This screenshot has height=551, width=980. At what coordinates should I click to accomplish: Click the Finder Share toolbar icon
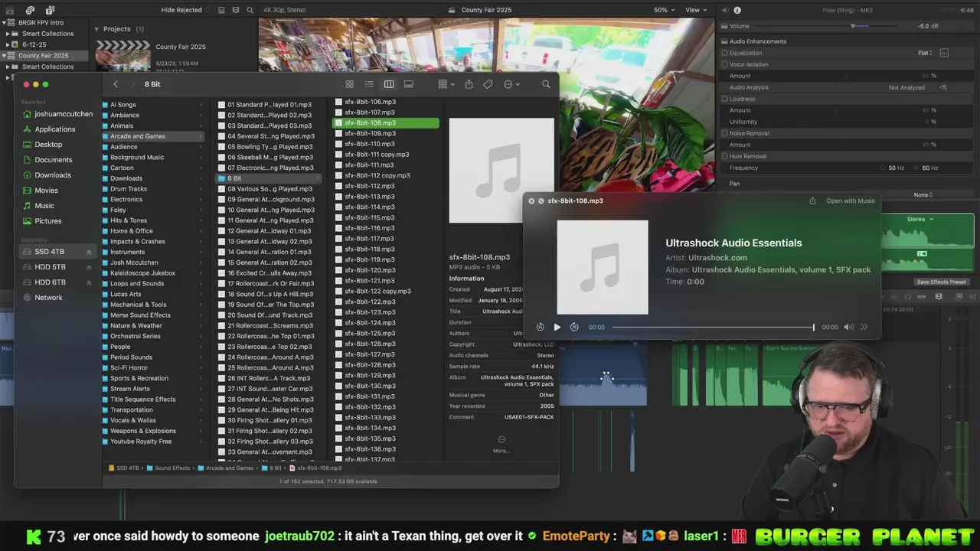click(469, 84)
